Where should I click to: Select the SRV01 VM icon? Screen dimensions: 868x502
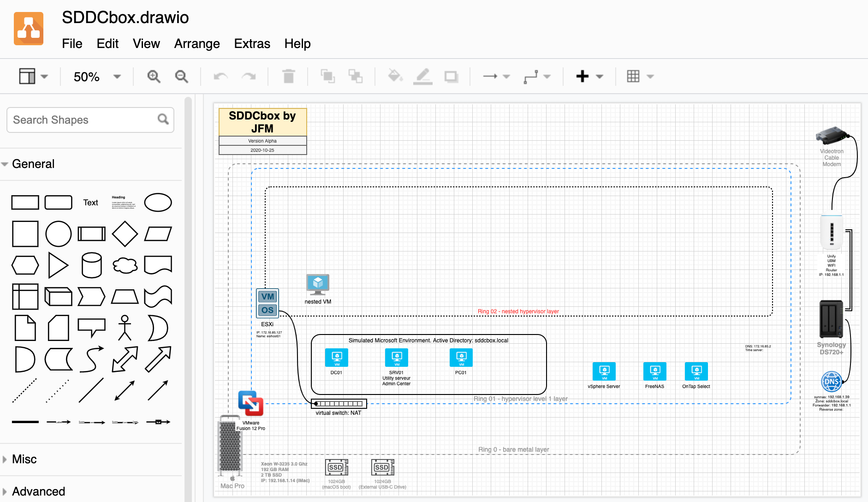pyautogui.click(x=397, y=358)
